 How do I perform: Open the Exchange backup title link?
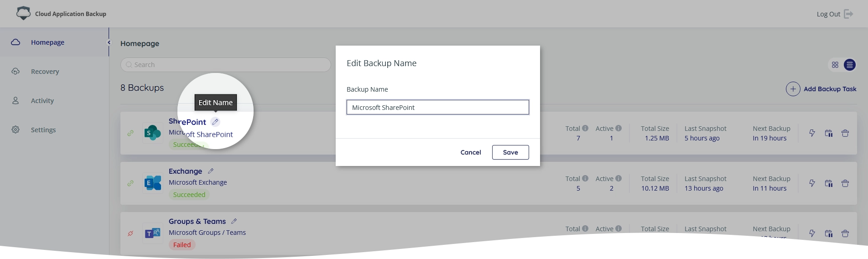[185, 171]
